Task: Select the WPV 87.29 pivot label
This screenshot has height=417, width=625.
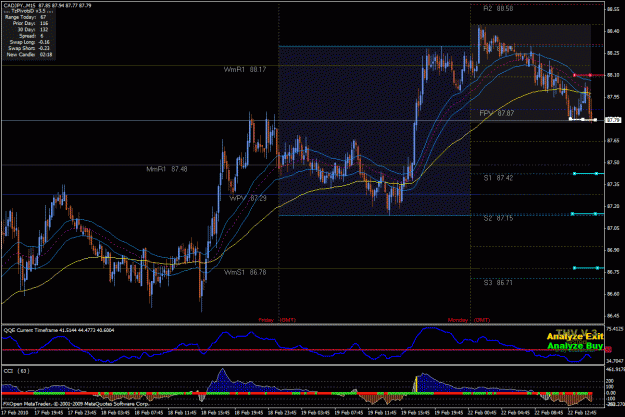Action: (248, 198)
